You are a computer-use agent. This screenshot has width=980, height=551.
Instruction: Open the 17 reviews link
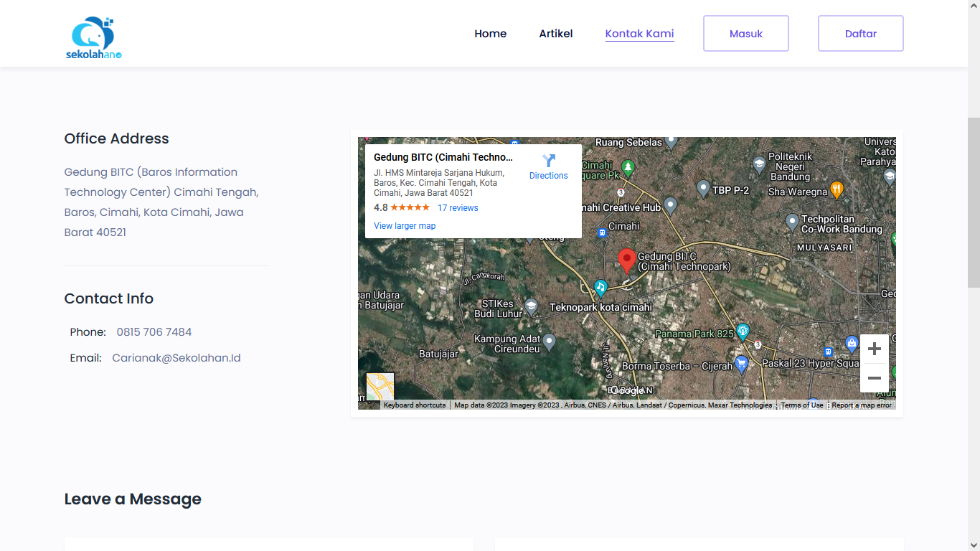pyautogui.click(x=458, y=208)
